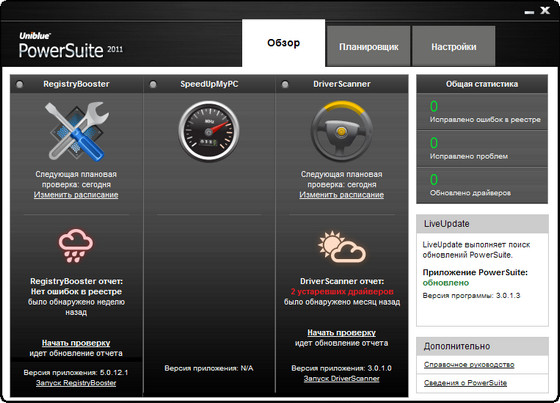Click Версия приложения: 3.0.1.0 text
The height and width of the screenshot is (403, 560).
pyautogui.click(x=341, y=368)
